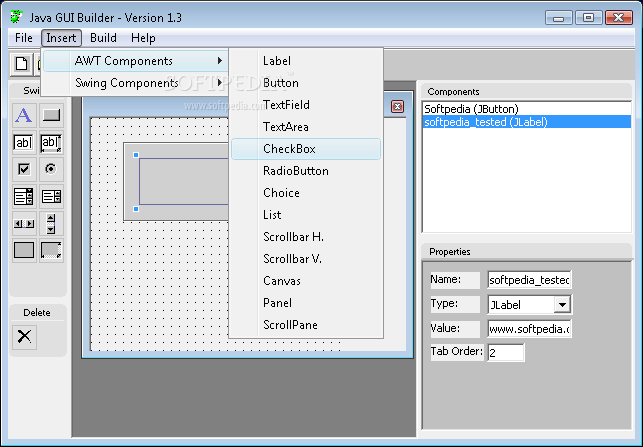Screen dimensions: 643x447
Task: Click the bottom-left selection handle
Action: click(x=136, y=209)
